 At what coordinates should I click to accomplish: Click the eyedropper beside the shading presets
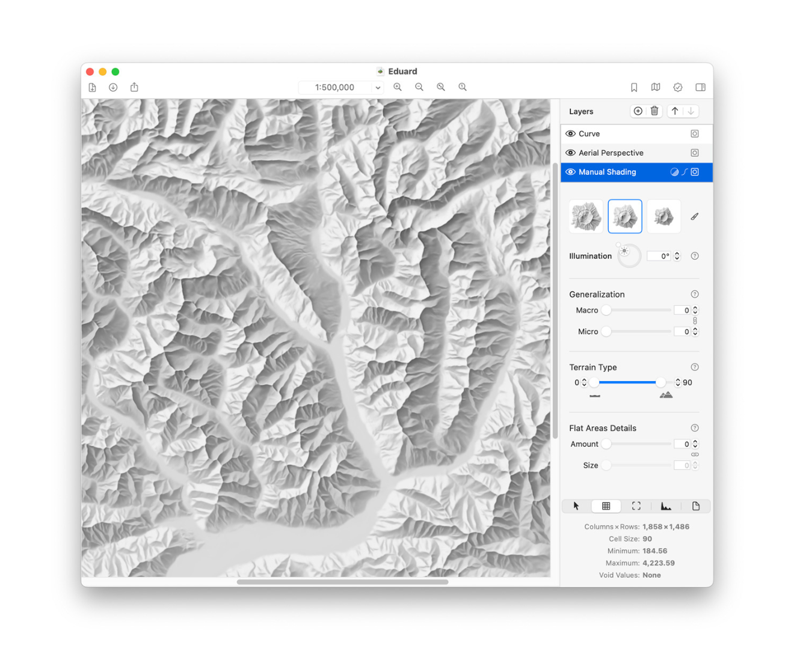[695, 216]
